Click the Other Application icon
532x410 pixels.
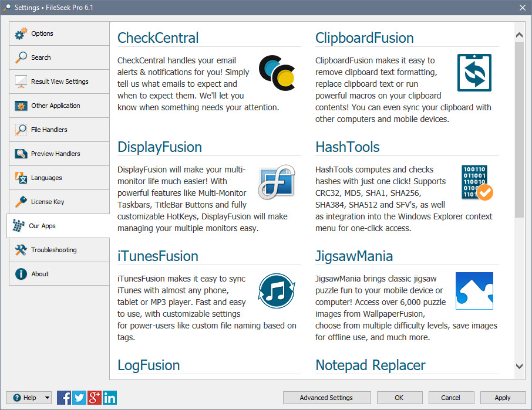[x=21, y=106]
